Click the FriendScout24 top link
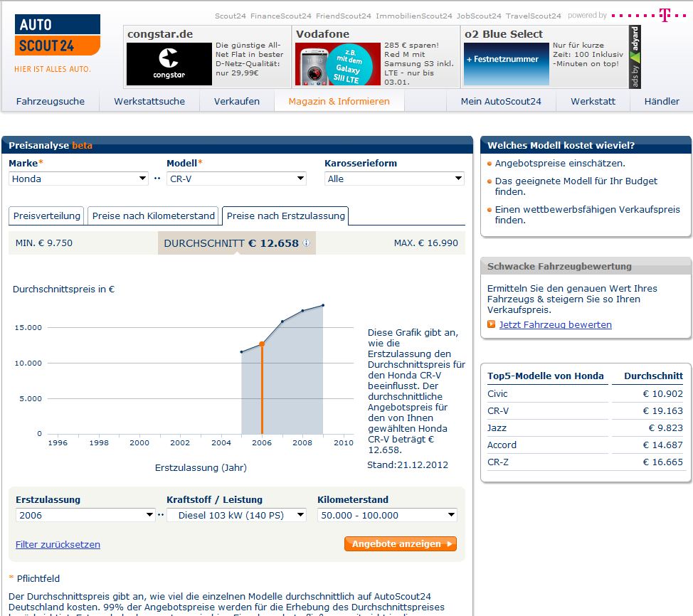693x616 pixels. pos(344,16)
